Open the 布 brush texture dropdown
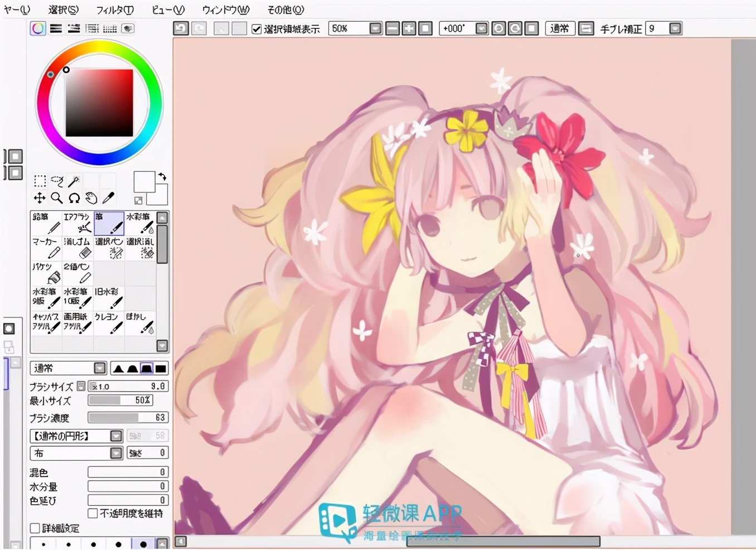 (x=116, y=453)
